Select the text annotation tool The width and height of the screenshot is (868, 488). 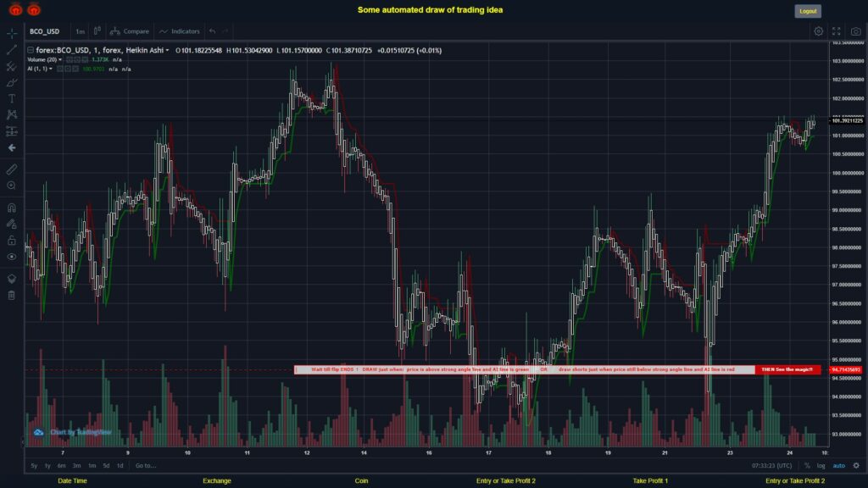(x=12, y=98)
